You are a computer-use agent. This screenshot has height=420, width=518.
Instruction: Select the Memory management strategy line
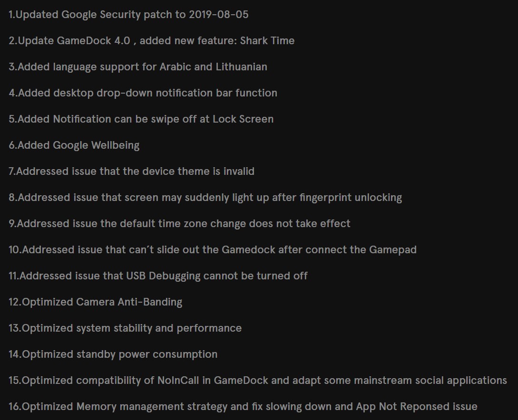click(x=243, y=407)
